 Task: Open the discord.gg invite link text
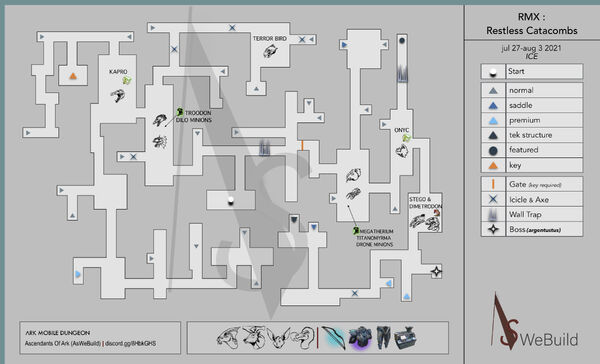[x=130, y=344]
